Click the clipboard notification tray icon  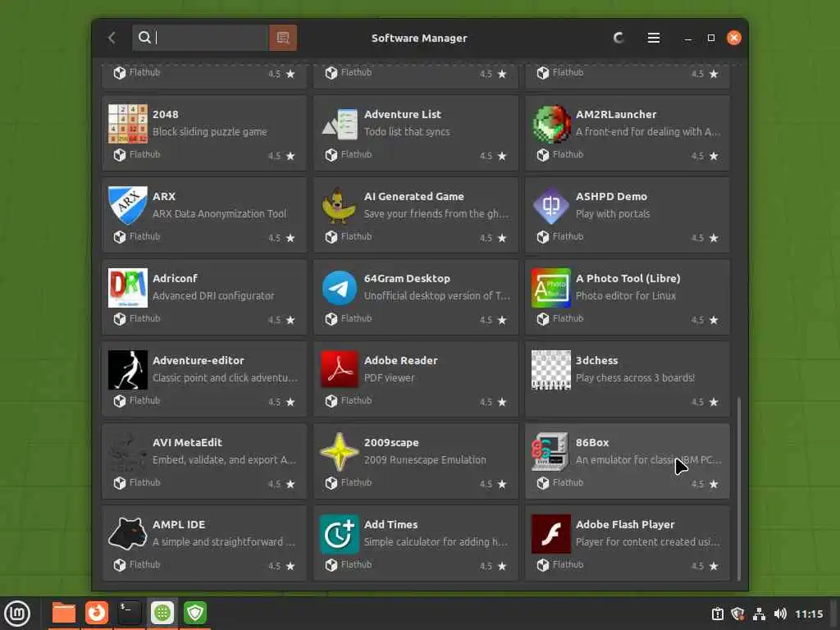tap(717, 614)
